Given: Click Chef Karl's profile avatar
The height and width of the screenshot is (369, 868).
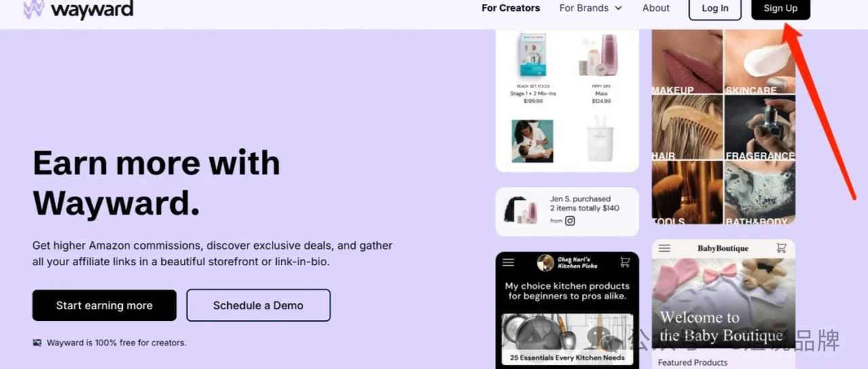Looking at the screenshot, I should point(545,263).
